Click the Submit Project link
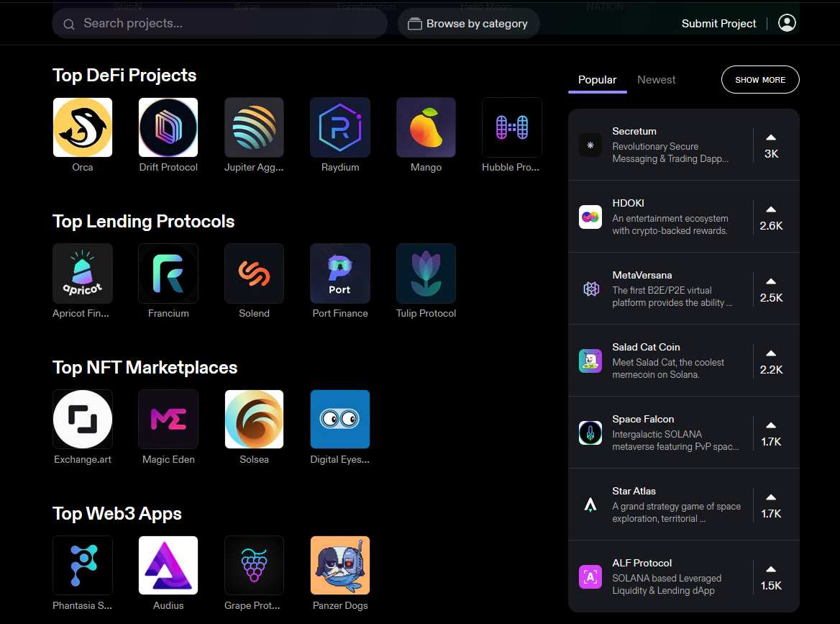 pyautogui.click(x=718, y=24)
